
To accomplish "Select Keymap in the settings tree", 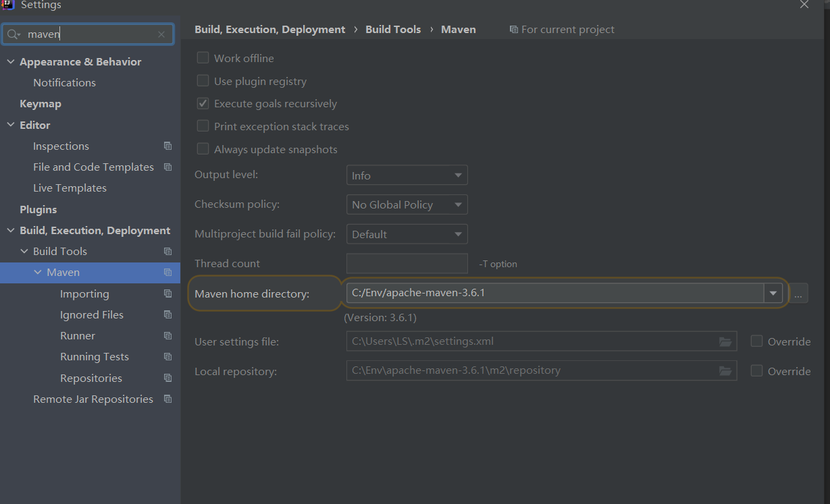I will coord(41,104).
